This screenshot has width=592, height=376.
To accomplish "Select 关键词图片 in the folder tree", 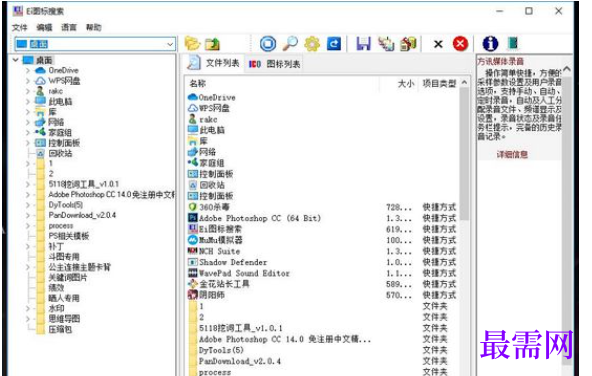I will (x=68, y=277).
